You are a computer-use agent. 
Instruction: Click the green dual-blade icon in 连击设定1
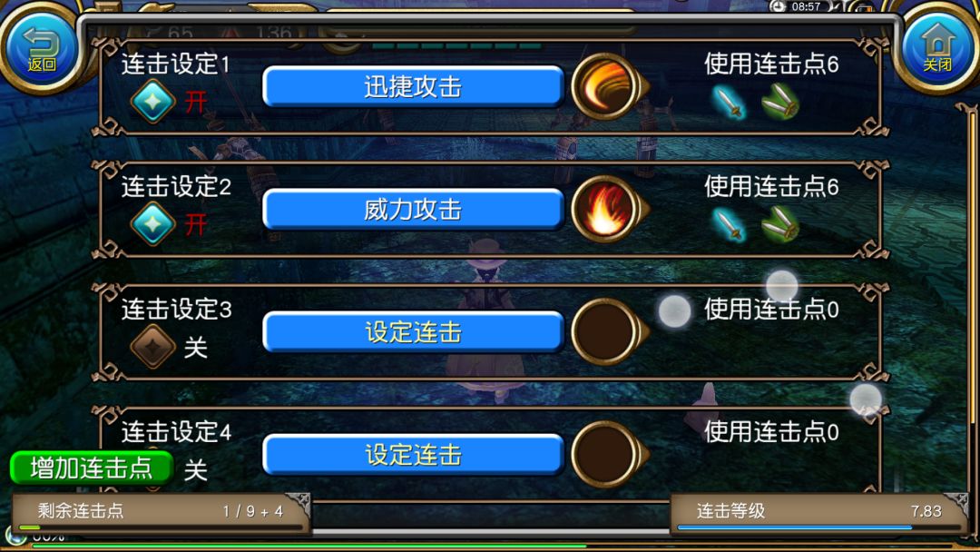pos(780,102)
